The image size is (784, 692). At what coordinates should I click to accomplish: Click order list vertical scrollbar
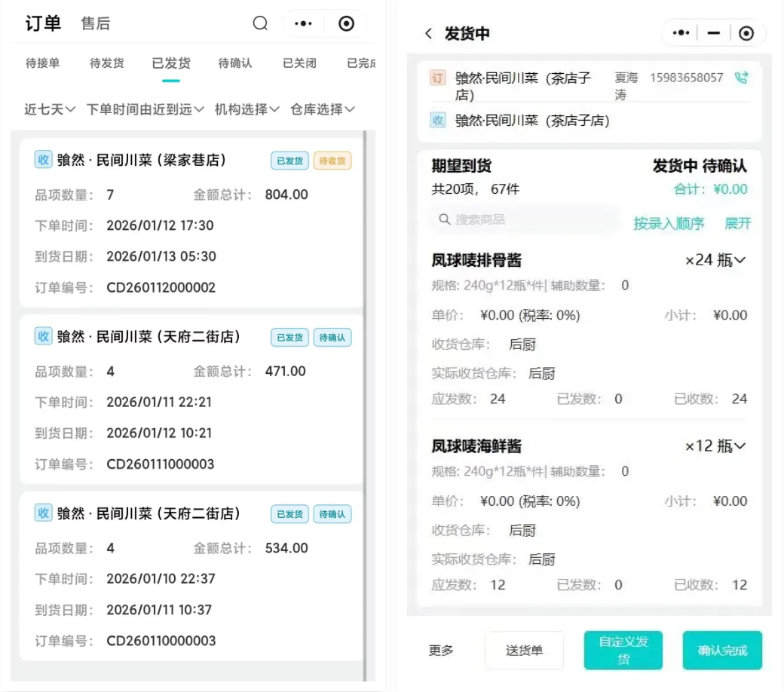click(x=365, y=406)
